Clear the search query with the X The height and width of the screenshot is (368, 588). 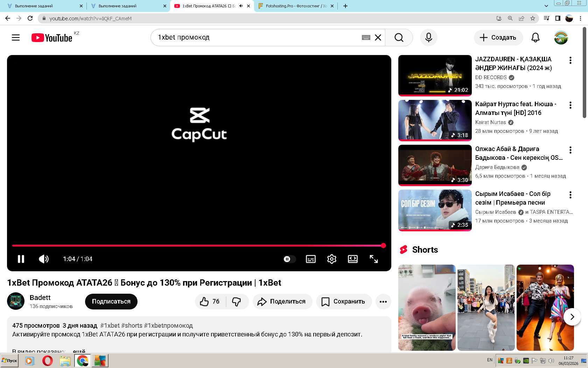click(x=378, y=38)
